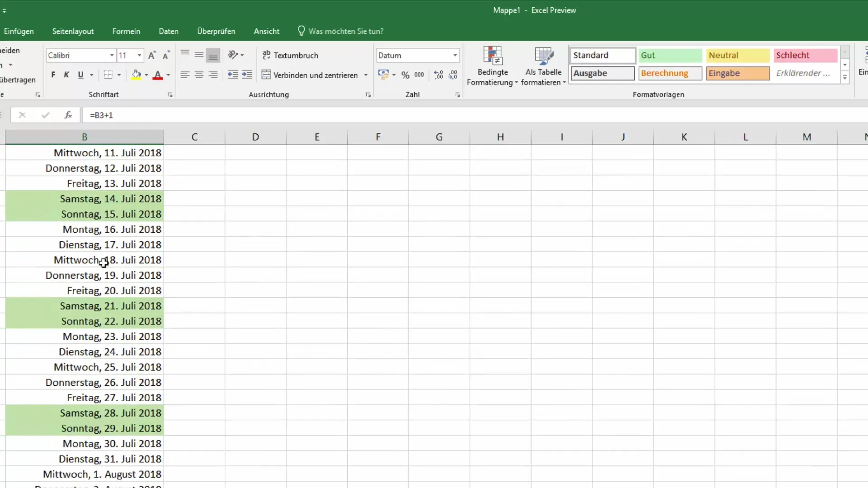Align cell text right
868x488 pixels.
[x=213, y=75]
